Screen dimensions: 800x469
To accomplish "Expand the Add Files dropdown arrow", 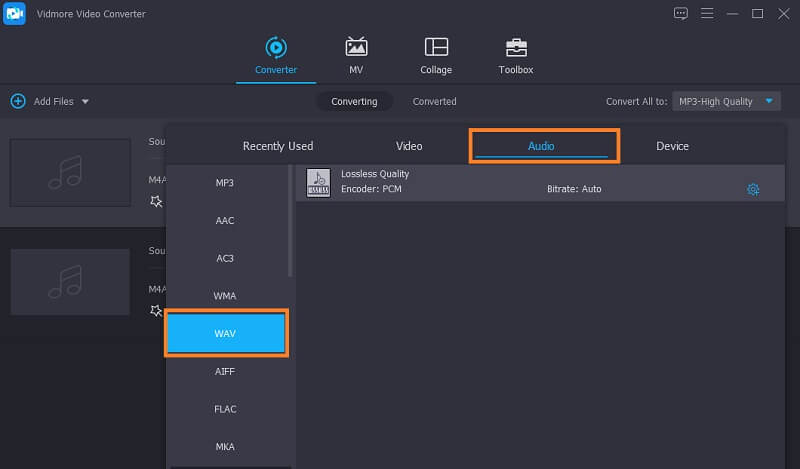I will pyautogui.click(x=85, y=102).
